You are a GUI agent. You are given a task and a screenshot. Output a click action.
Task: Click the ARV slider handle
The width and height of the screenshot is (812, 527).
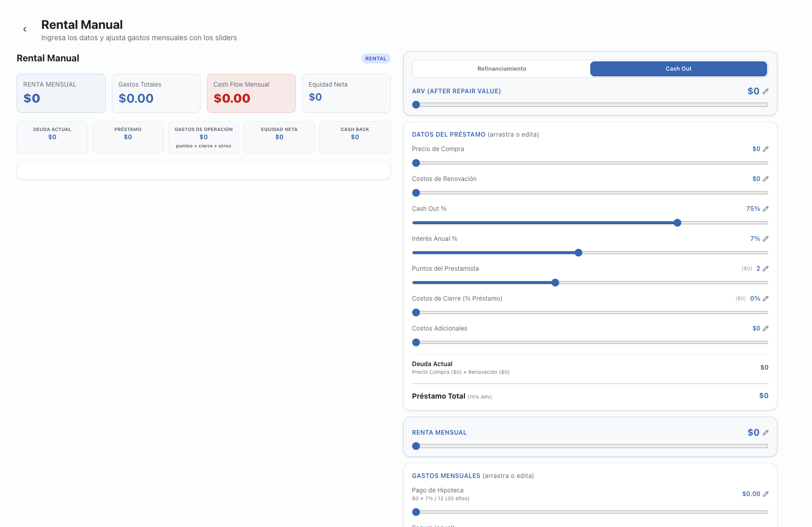coord(416,105)
